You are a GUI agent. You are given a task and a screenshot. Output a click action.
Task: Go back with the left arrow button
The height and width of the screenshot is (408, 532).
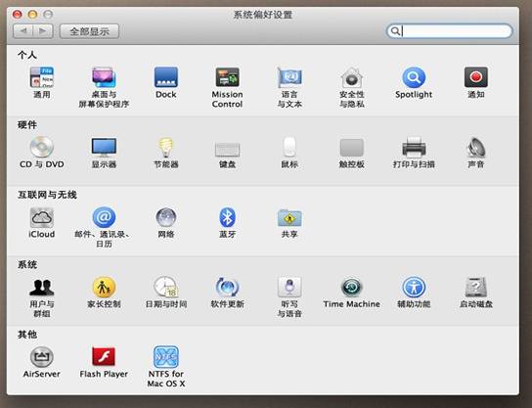pyautogui.click(x=23, y=31)
